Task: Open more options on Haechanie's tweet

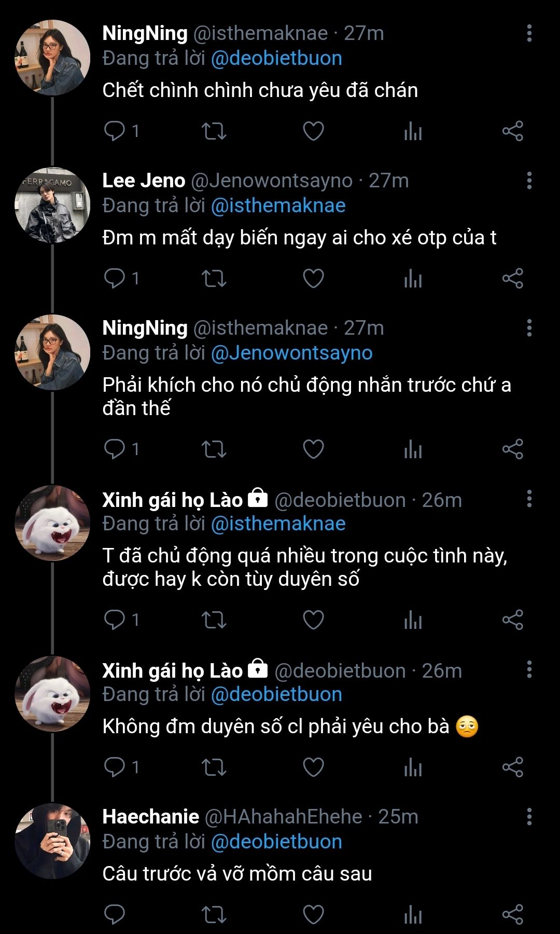Action: click(x=529, y=817)
